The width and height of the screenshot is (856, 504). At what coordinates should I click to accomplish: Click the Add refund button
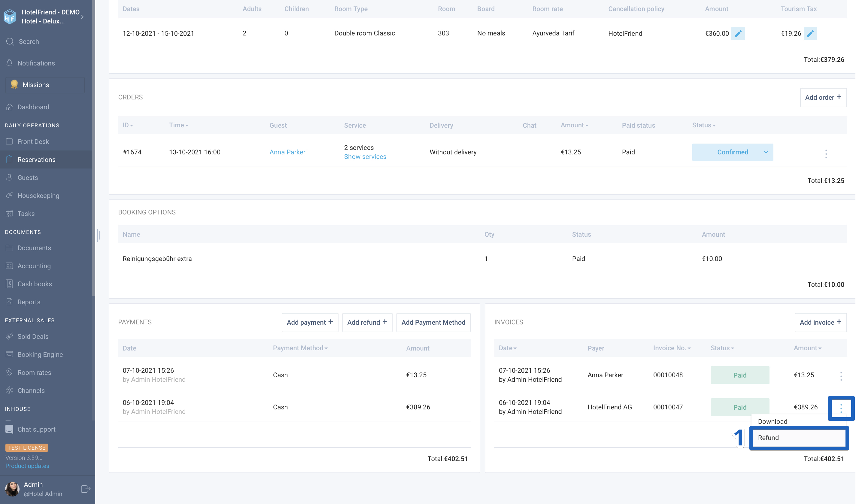pyautogui.click(x=367, y=322)
